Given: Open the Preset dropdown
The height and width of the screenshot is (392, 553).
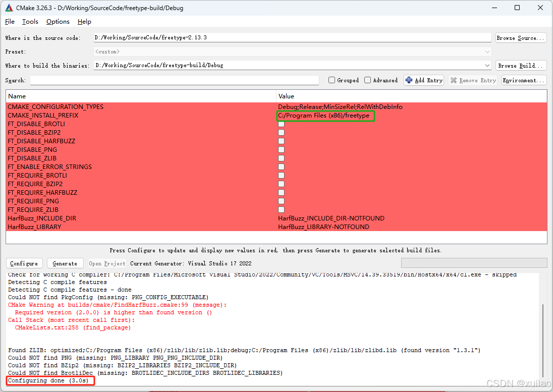Looking at the screenshot, I should coord(486,51).
